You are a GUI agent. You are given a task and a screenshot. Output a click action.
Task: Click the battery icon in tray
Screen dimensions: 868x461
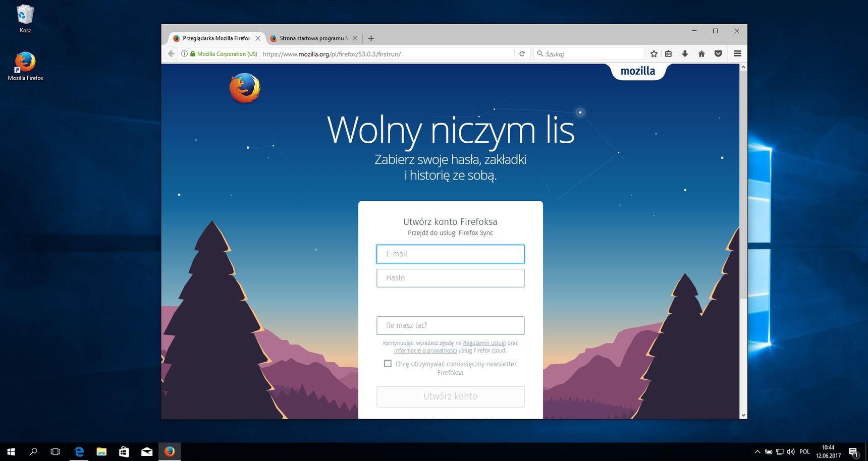pyautogui.click(x=768, y=452)
